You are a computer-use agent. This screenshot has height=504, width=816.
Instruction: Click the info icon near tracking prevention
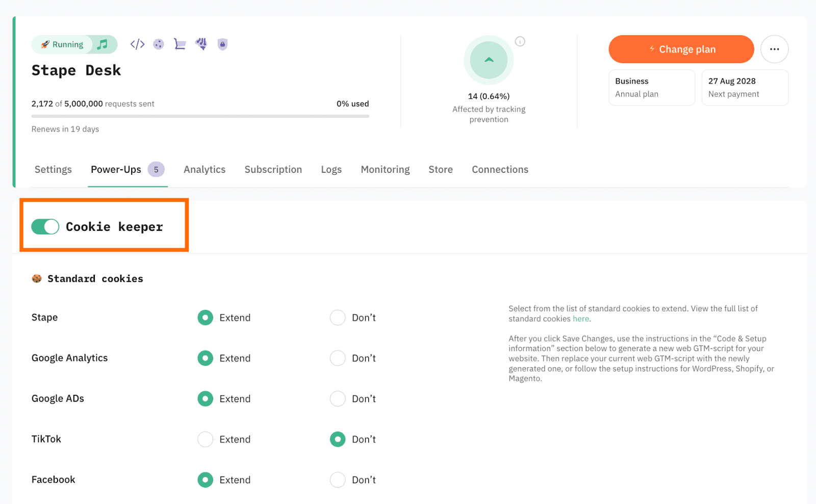(520, 42)
